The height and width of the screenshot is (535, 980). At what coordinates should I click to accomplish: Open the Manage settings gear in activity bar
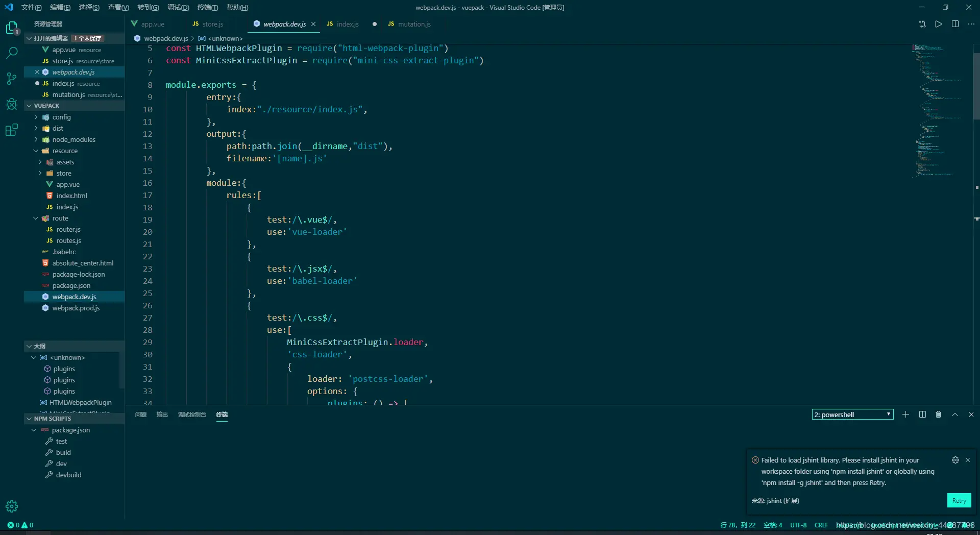pos(12,506)
